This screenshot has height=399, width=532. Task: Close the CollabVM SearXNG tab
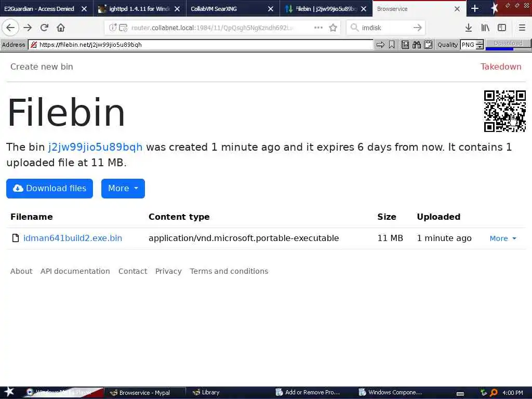pyautogui.click(x=270, y=9)
